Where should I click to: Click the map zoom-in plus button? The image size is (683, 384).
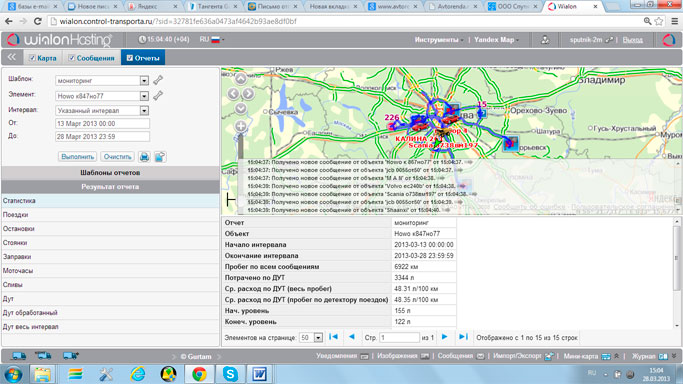pyautogui.click(x=240, y=126)
